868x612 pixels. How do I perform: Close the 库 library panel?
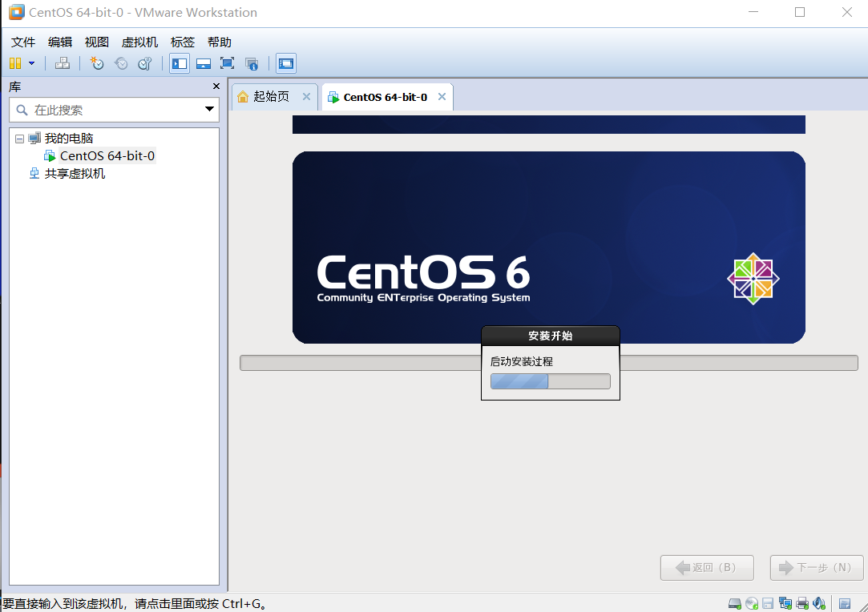click(x=216, y=87)
